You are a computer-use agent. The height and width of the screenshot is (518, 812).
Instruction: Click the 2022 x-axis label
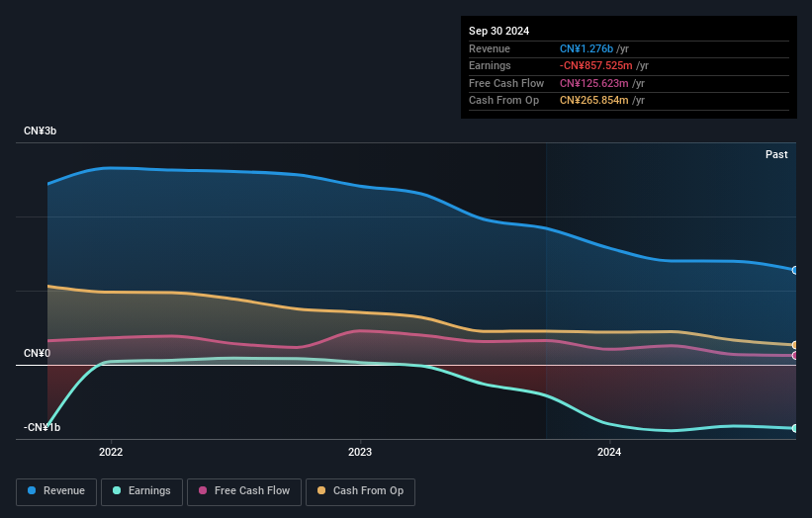(x=111, y=452)
